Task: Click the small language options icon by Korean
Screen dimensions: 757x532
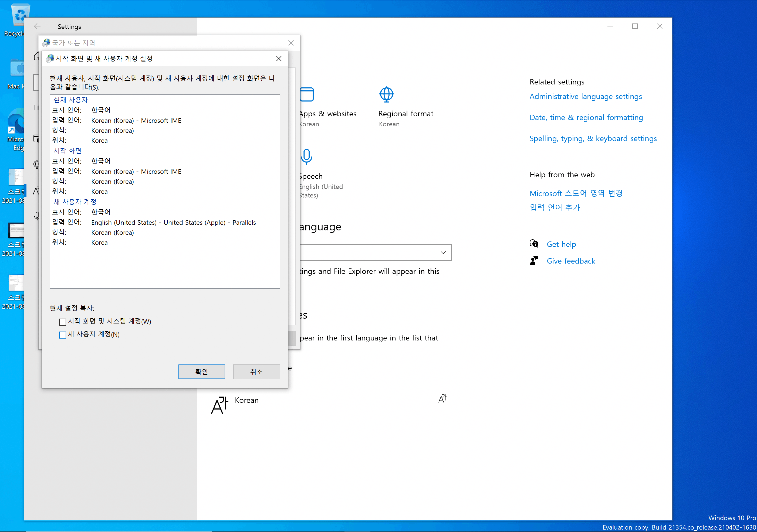Action: pyautogui.click(x=442, y=398)
